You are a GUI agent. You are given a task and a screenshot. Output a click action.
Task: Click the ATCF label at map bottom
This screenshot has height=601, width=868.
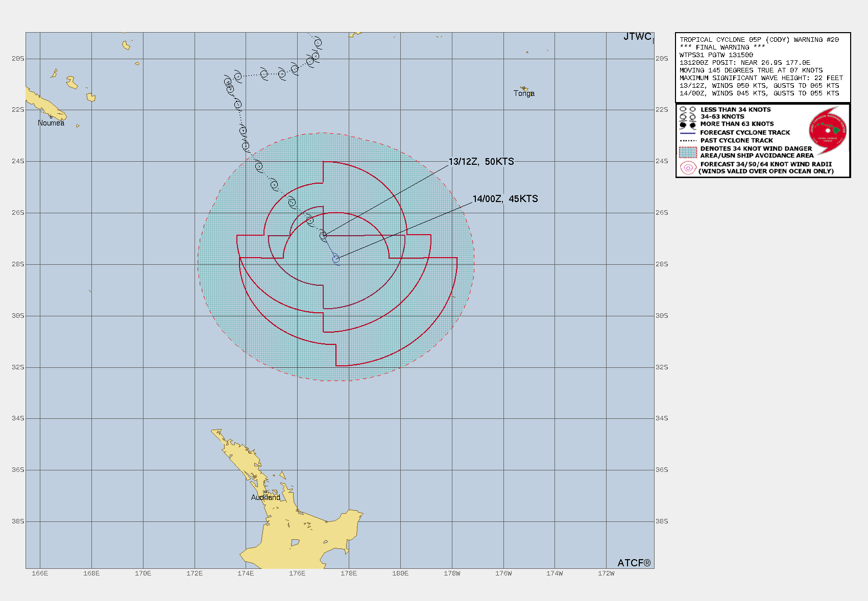(x=634, y=562)
